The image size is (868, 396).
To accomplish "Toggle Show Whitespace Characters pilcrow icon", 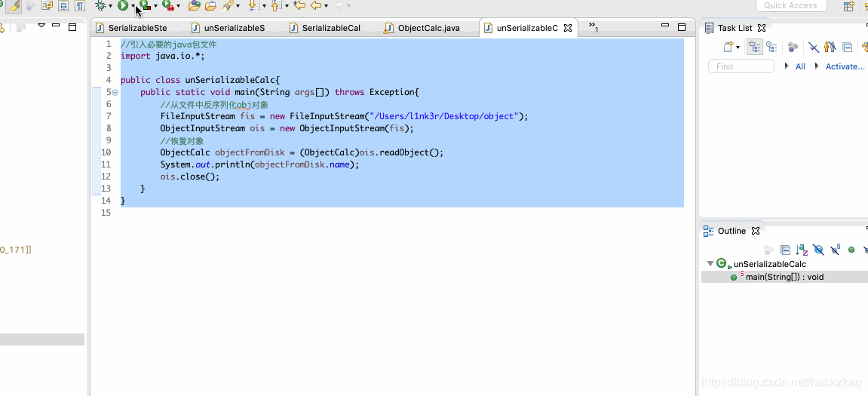I will click(x=80, y=5).
